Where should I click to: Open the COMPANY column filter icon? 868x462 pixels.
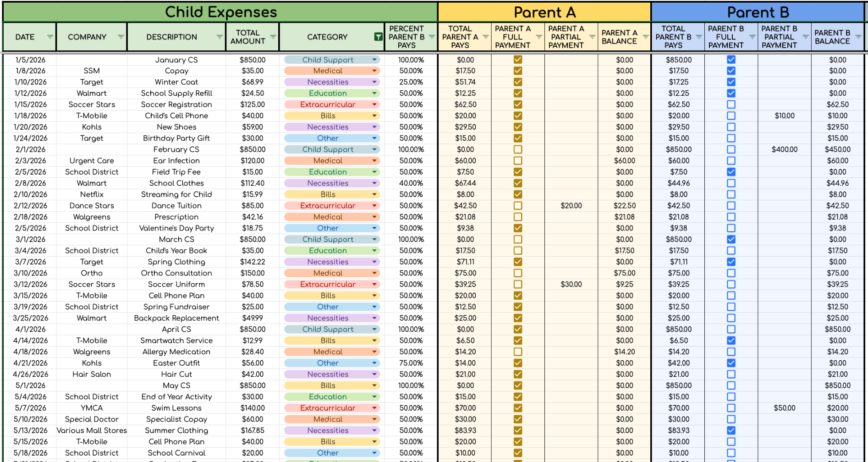(121, 37)
